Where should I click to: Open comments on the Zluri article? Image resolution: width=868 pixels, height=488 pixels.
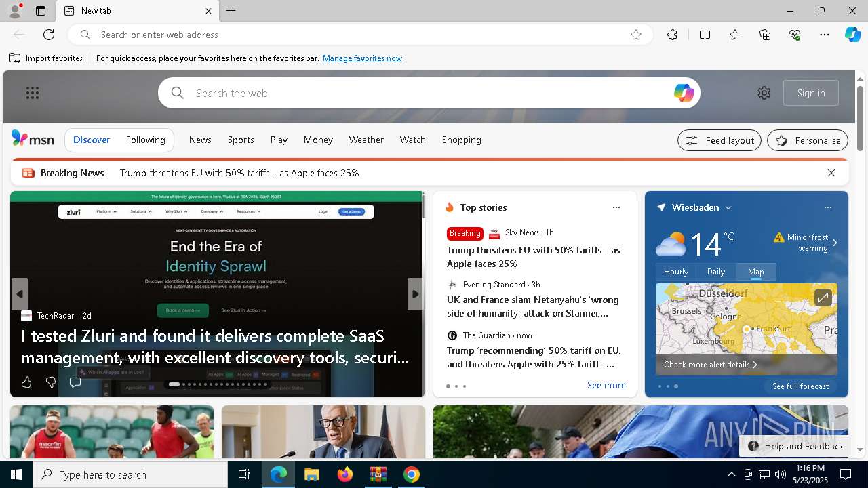coord(75,383)
